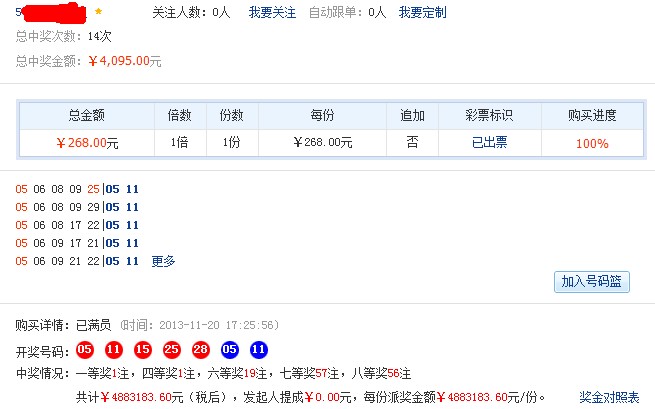Click the 总中奖次数 14次 text

63,36
